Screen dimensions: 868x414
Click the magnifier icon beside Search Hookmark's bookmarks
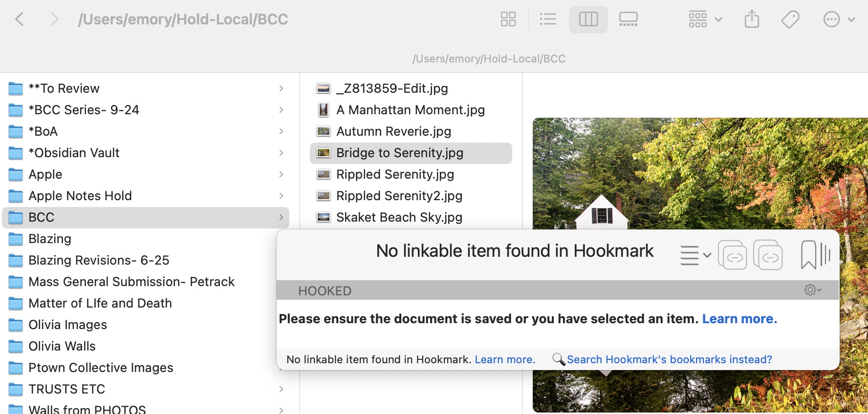coord(559,359)
